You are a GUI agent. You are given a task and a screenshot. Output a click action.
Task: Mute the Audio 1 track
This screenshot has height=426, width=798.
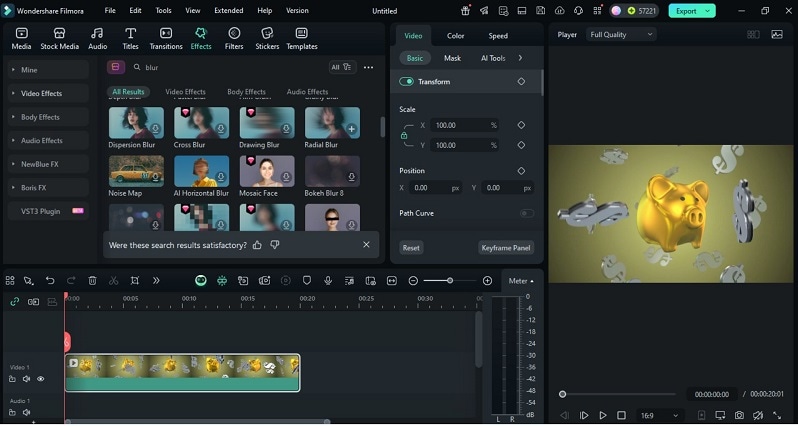26,412
